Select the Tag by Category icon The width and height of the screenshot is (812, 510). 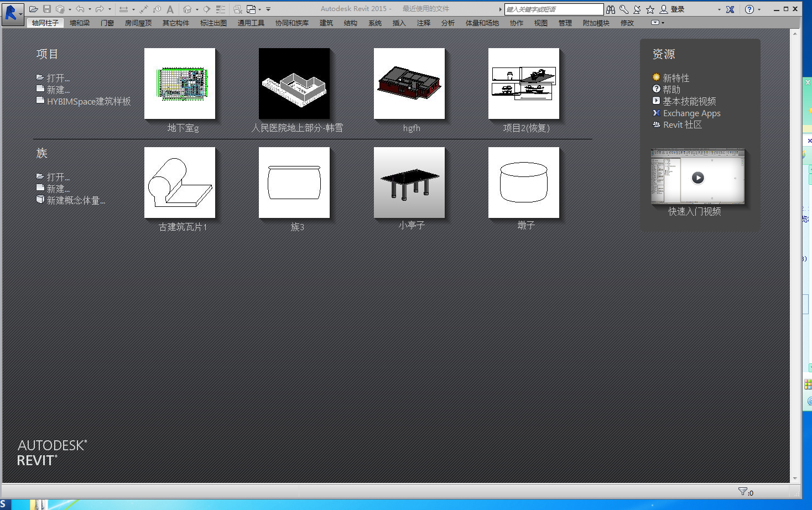click(157, 9)
